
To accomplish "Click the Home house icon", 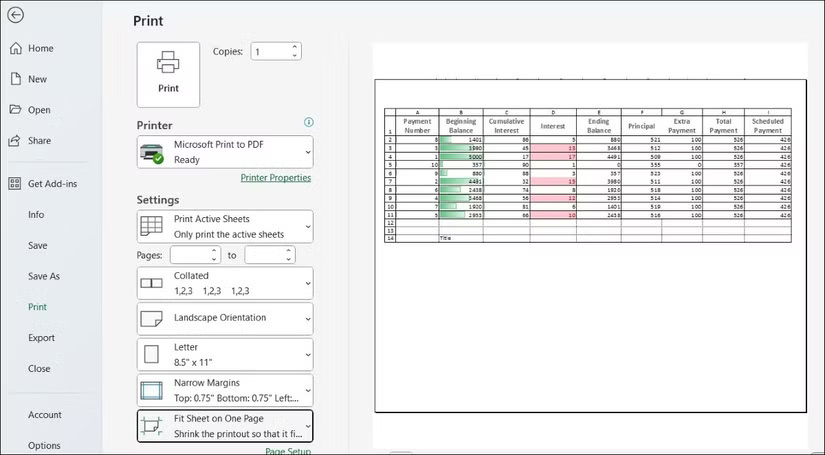I will [x=16, y=48].
